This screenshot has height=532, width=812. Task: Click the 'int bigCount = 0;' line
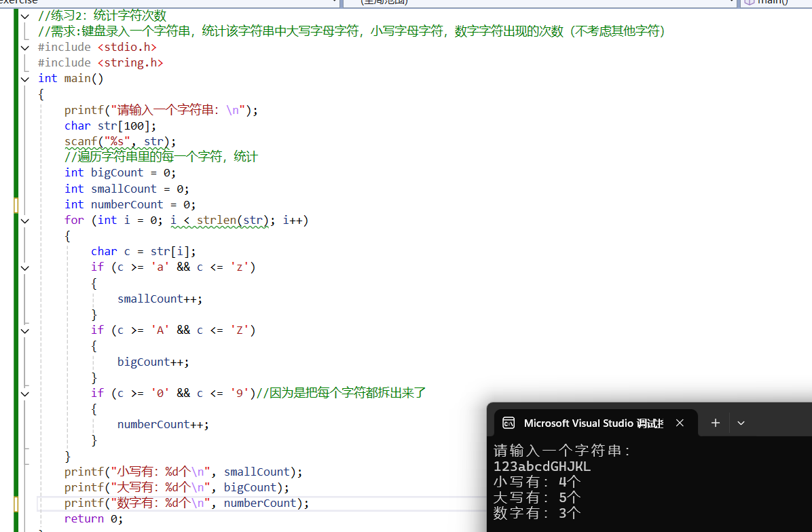coord(120,173)
